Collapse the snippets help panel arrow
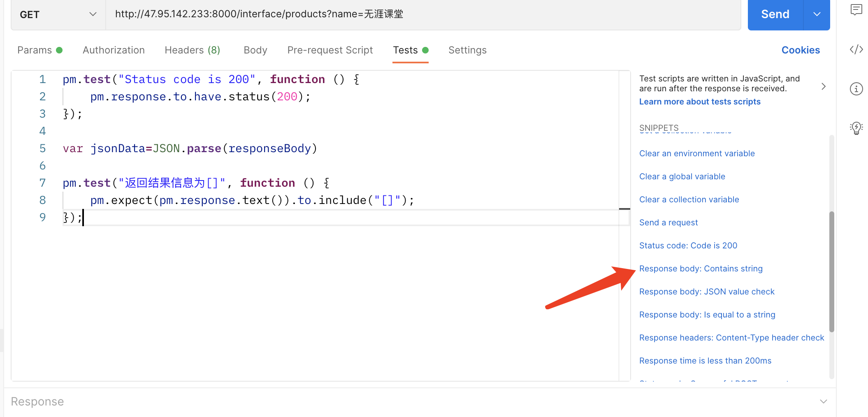The width and height of the screenshot is (868, 417). pos(823,86)
